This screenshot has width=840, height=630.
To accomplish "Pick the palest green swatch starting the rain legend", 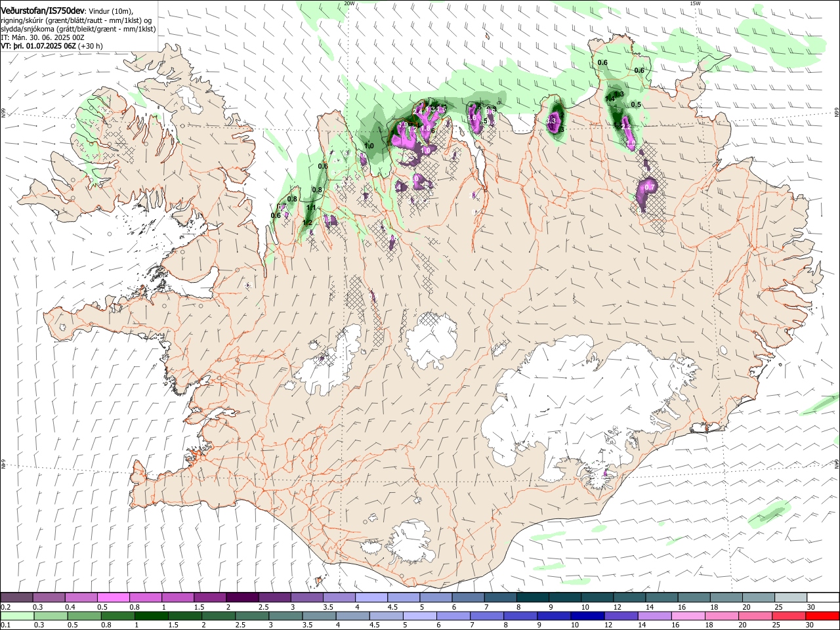I will [x=16, y=616].
